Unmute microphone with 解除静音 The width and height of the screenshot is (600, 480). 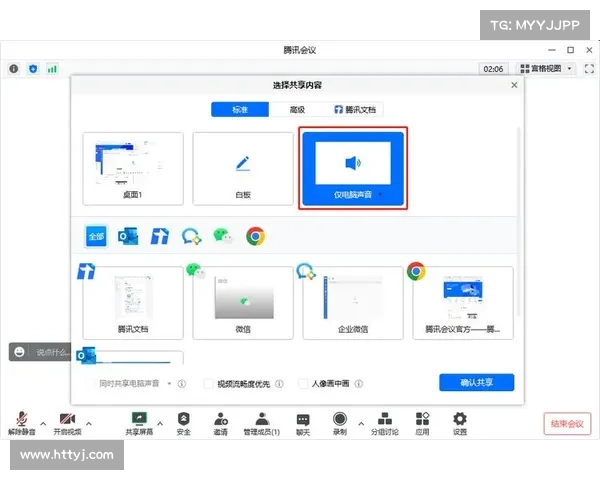[22, 423]
